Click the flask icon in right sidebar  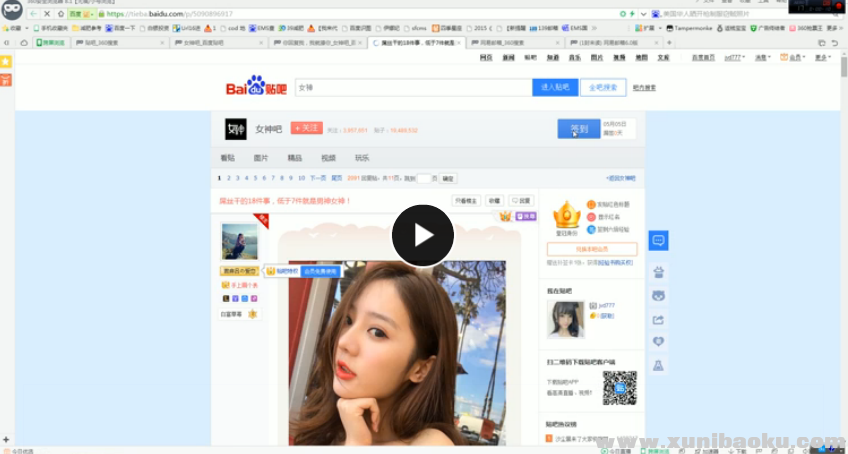[658, 366]
